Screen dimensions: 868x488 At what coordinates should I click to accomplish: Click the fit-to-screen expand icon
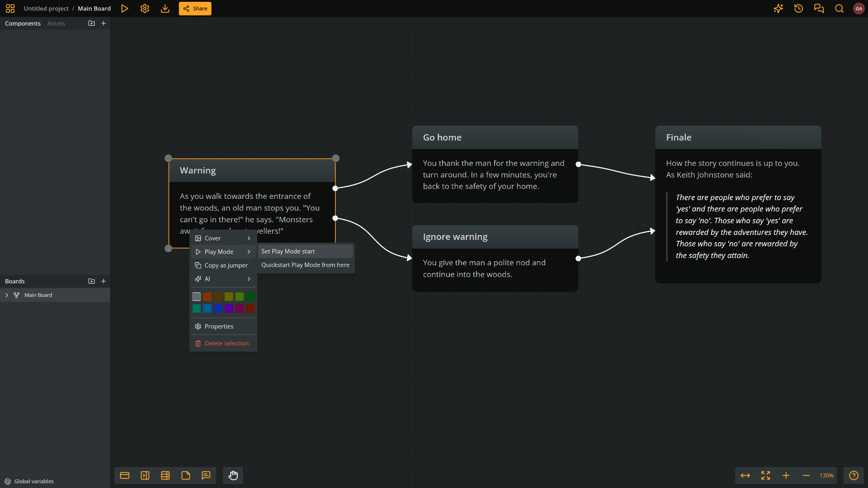click(x=766, y=475)
